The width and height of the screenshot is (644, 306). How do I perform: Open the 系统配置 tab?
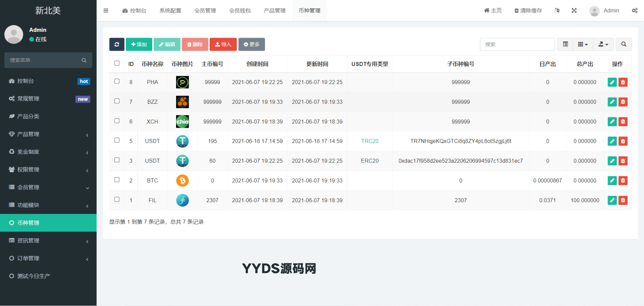170,10
